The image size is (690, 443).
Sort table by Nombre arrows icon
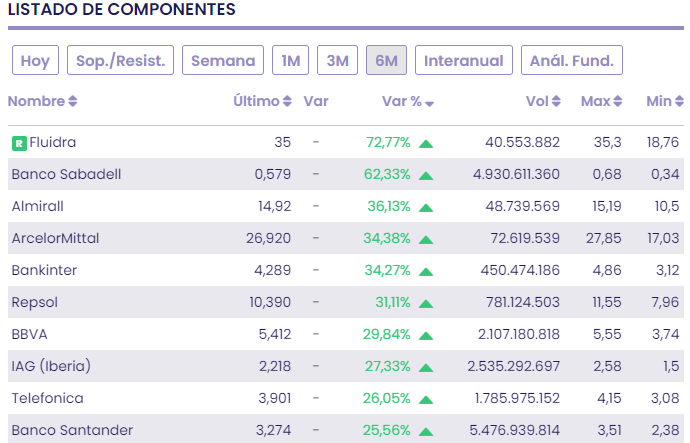click(73, 102)
